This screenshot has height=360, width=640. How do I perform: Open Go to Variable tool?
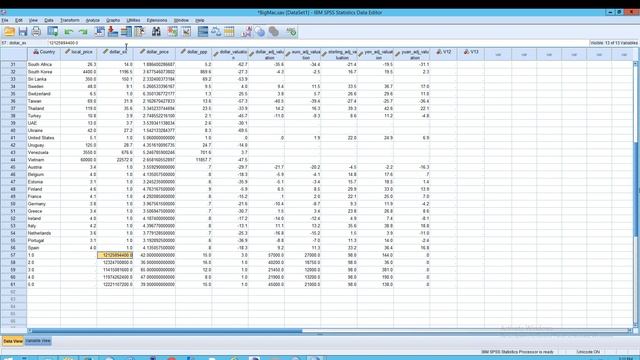coord(113,31)
